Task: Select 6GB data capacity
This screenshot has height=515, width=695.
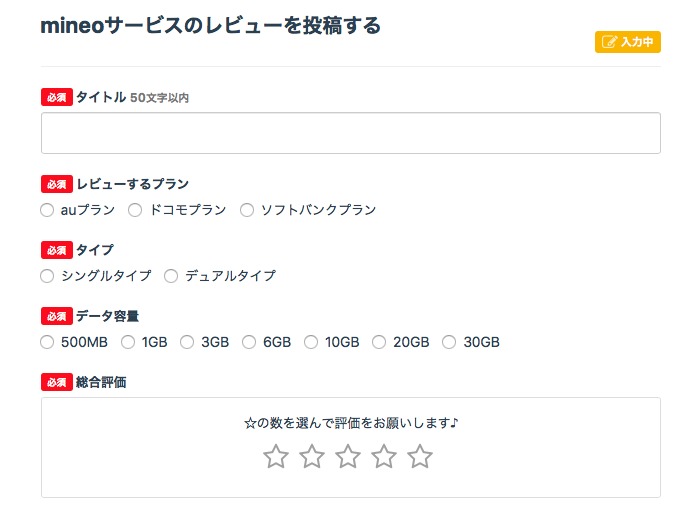Action: (x=249, y=342)
